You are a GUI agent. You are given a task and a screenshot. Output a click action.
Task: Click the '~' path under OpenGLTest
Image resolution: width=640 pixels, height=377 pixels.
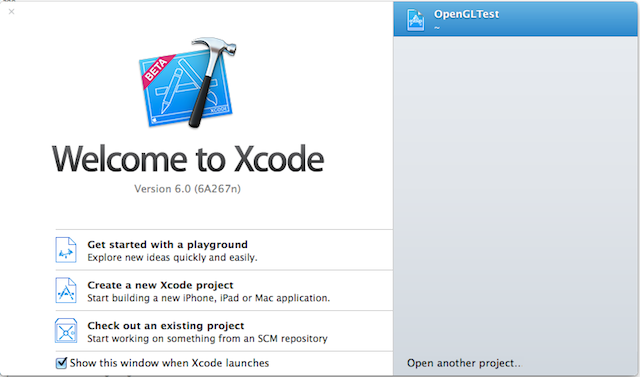coord(437,28)
